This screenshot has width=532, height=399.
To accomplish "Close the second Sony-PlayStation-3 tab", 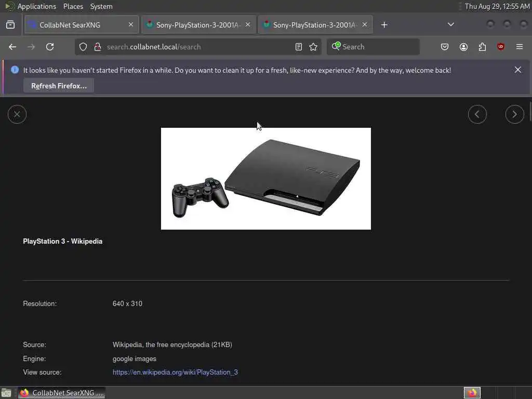I will point(248,24).
